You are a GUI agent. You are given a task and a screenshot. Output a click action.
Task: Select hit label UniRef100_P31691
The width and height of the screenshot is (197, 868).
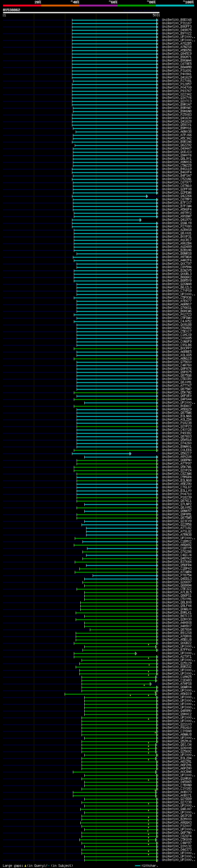177,71
